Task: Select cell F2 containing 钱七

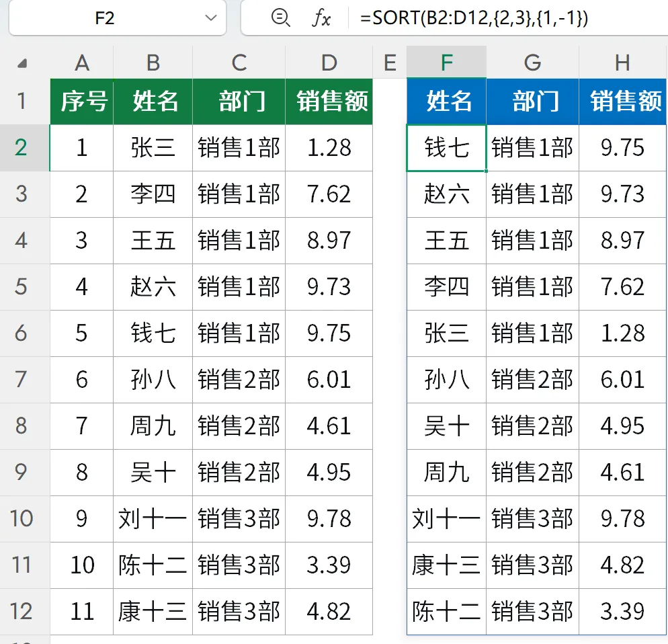Action: (x=446, y=148)
